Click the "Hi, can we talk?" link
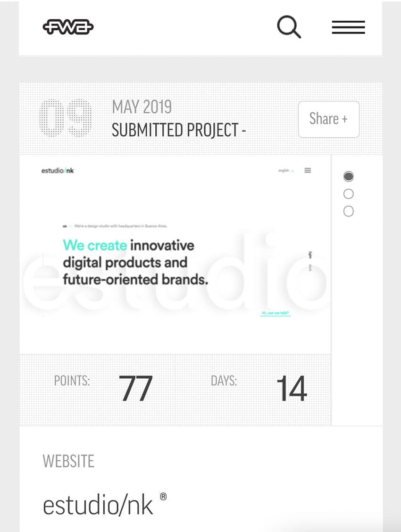This screenshot has height=532, width=401. 276,313
